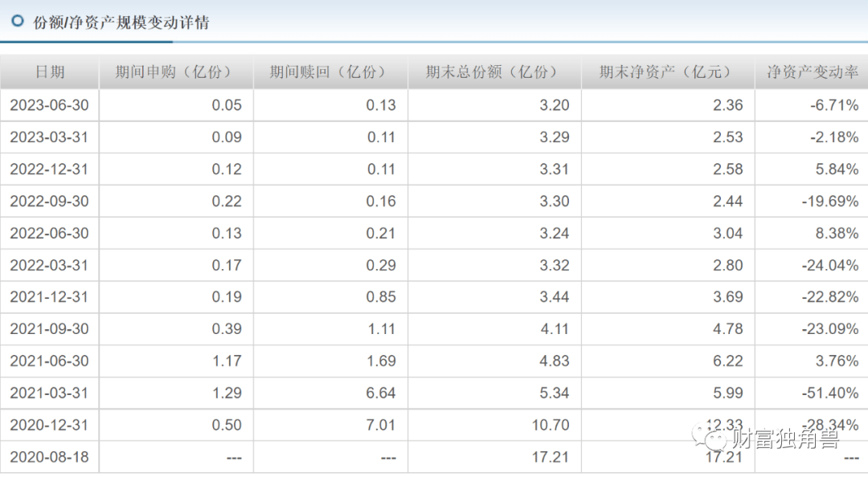Click the 2022-12-31 date cell
This screenshot has width=868, height=477.
tap(49, 169)
